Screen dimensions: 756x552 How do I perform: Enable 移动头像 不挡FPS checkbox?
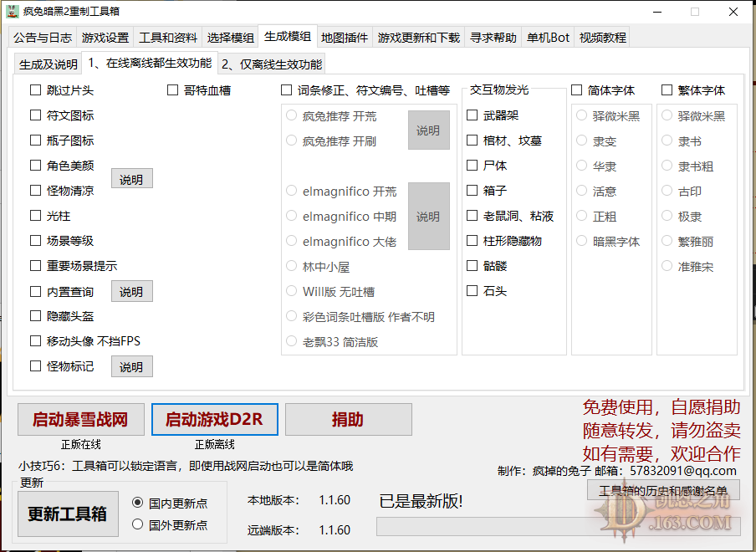pyautogui.click(x=35, y=341)
